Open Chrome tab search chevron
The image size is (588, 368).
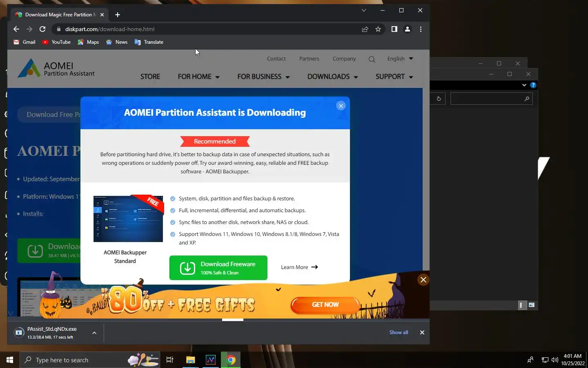pyautogui.click(x=364, y=10)
